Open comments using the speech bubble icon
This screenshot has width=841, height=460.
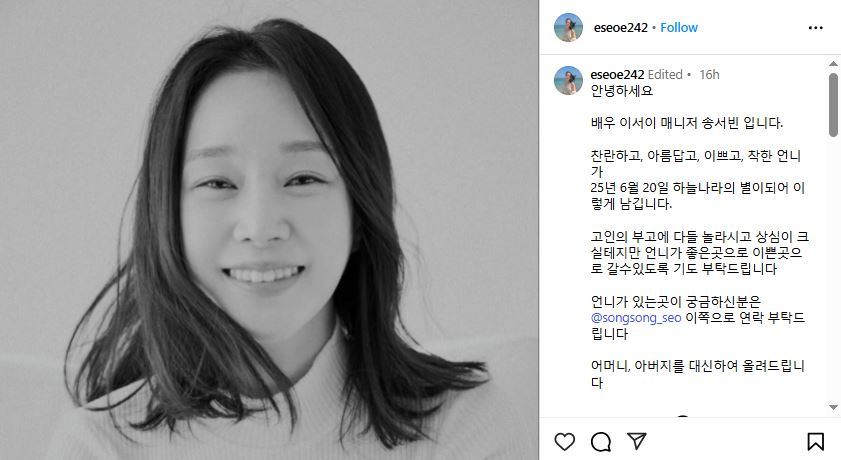[x=601, y=442]
